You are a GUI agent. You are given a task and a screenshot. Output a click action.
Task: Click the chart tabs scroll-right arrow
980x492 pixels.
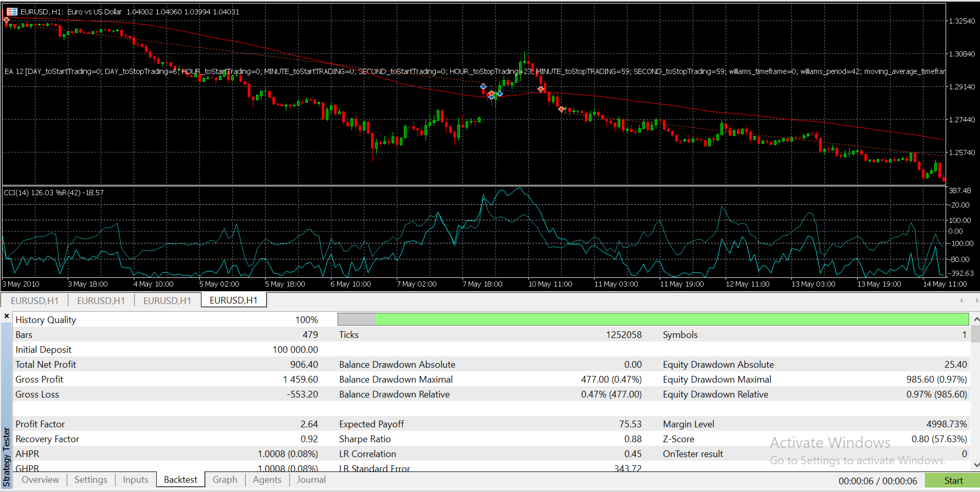click(976, 300)
